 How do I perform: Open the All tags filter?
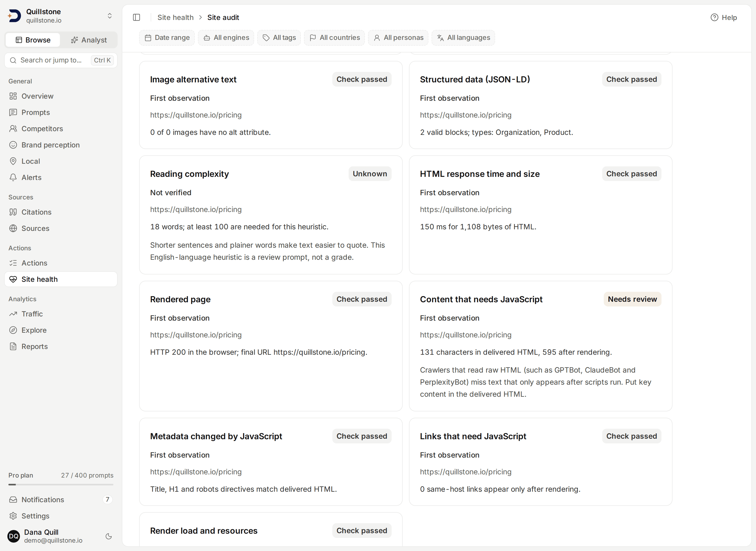pos(279,38)
